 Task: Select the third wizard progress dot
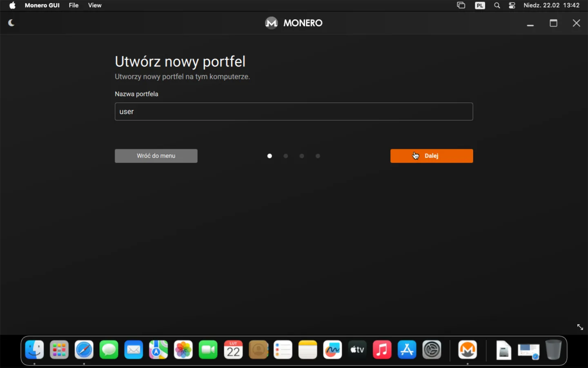click(x=302, y=156)
